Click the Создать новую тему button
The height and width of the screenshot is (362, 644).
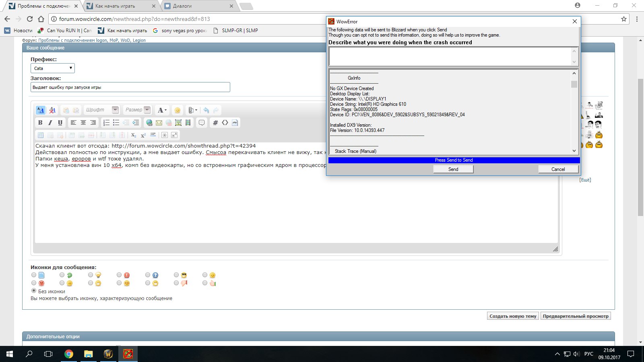coord(512,316)
